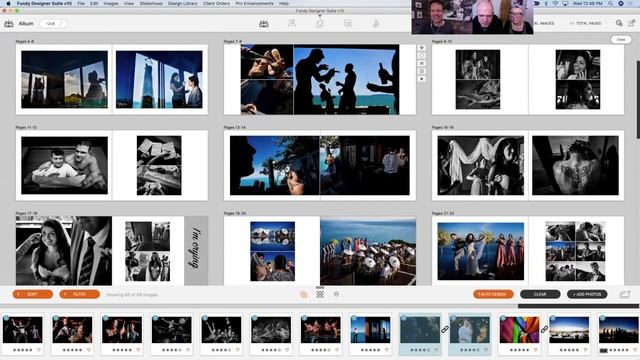Open the Slideshows menu

pos(151,3)
